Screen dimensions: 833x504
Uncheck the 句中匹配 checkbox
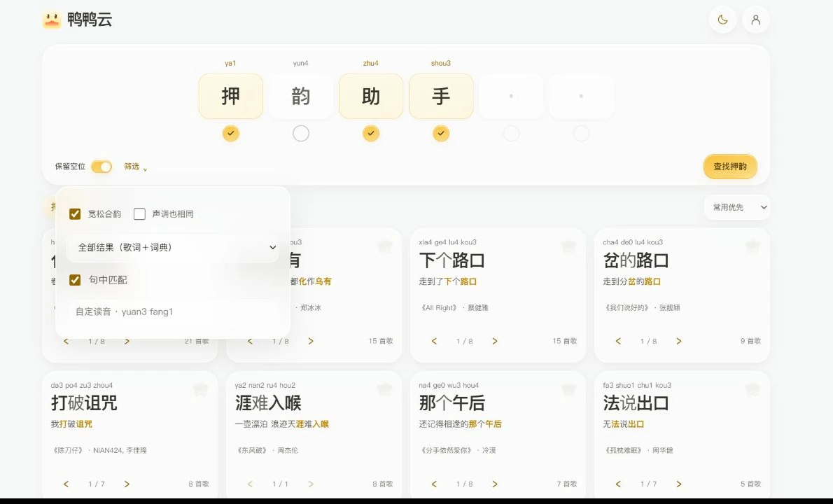75,280
